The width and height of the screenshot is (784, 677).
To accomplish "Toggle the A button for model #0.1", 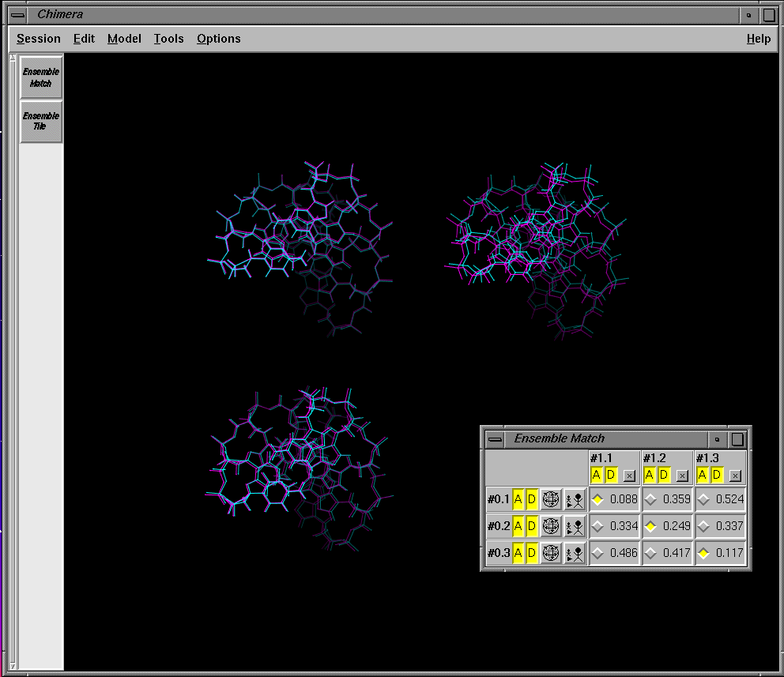I will 518,499.
